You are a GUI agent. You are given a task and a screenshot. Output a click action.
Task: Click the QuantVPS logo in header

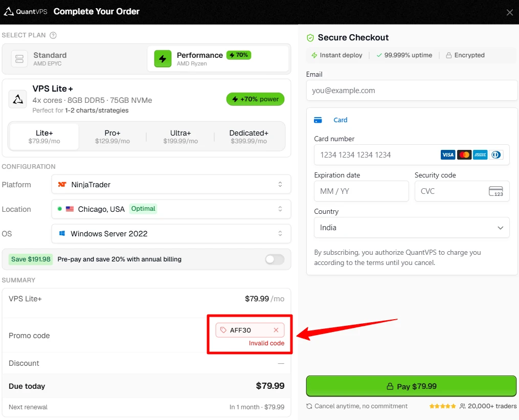[26, 12]
